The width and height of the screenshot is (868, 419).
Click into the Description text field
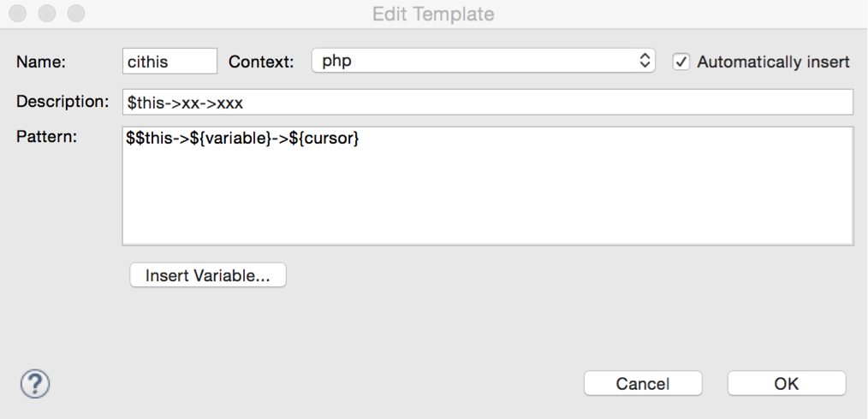click(x=488, y=103)
